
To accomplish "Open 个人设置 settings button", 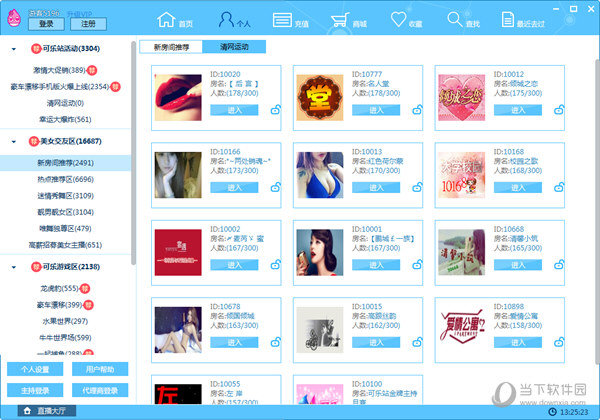I will (35, 369).
